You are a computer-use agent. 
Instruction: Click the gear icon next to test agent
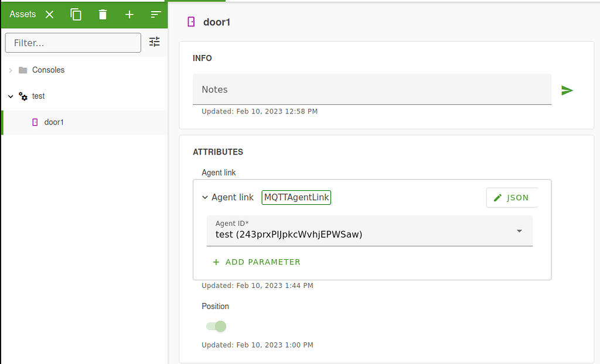tap(23, 96)
